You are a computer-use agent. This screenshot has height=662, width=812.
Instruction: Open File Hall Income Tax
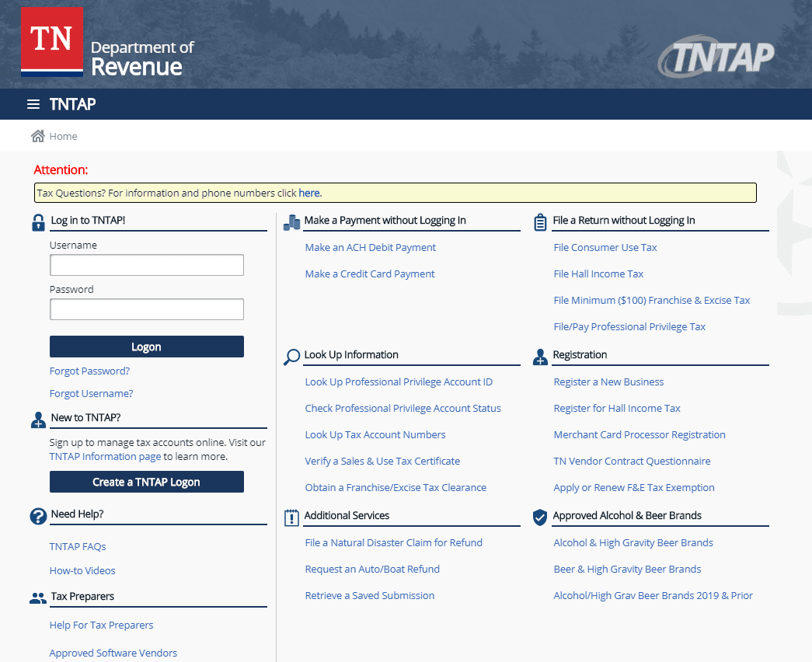pyautogui.click(x=598, y=274)
